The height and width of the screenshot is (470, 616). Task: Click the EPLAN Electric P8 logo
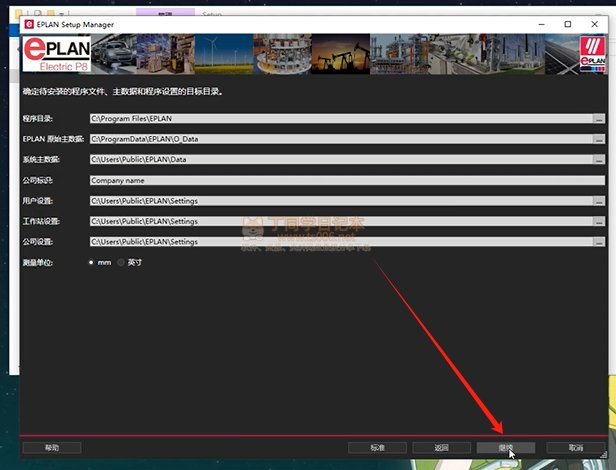point(55,56)
